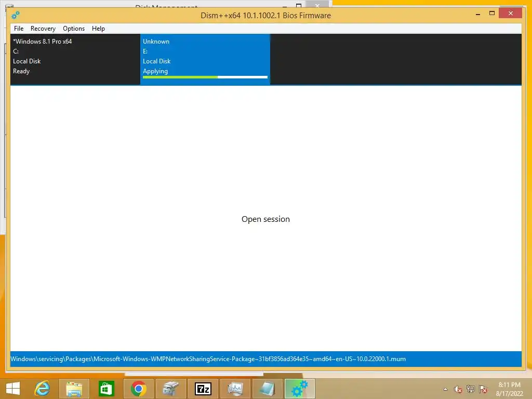Click the Applying progress bar
Screen dimensions: 532x399
pos(205,77)
